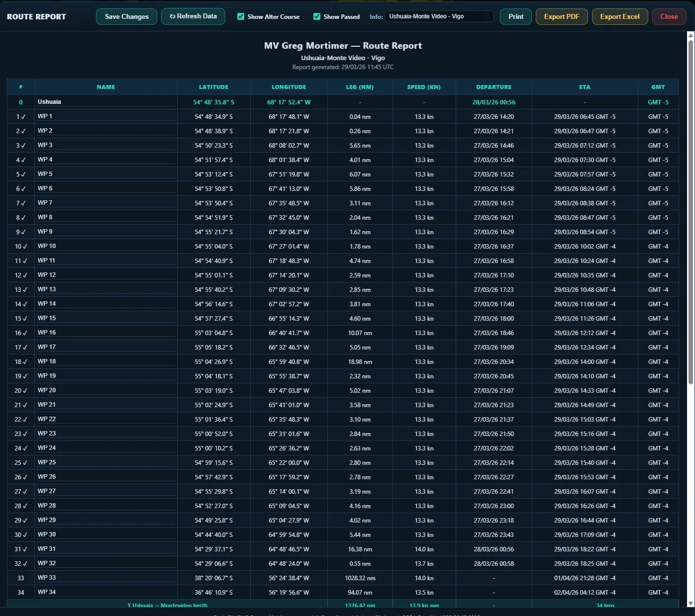Export the report as PDF
The width and height of the screenshot is (695, 616).
pyautogui.click(x=562, y=16)
